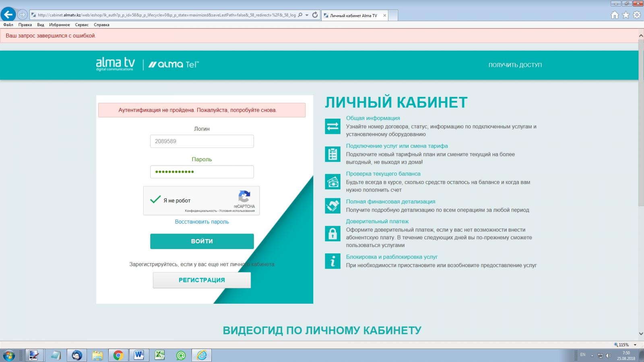Switch to Internet Explorer taskbar icon

tap(202, 356)
